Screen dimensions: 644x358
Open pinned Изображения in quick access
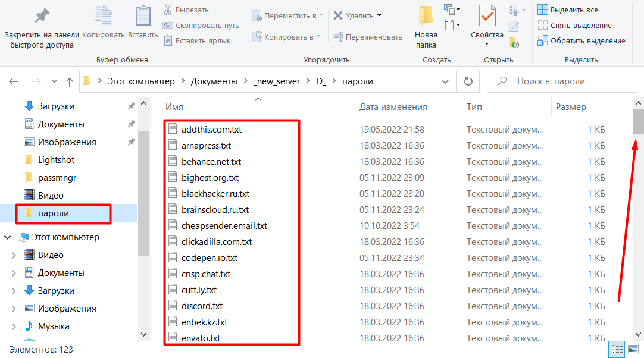tap(67, 142)
